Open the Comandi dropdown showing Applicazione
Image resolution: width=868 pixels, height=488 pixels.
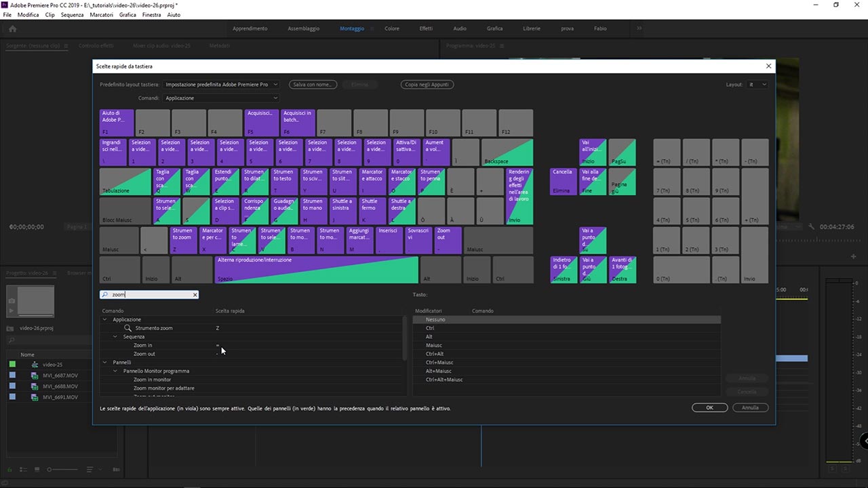click(221, 98)
